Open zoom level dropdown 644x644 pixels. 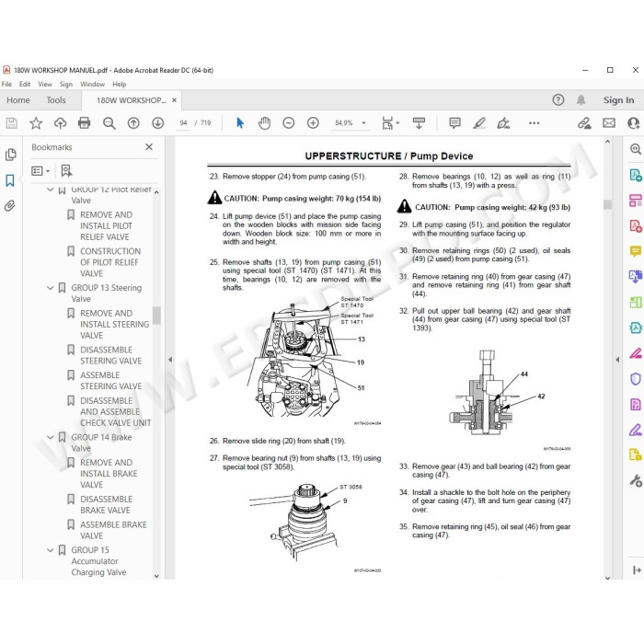pos(363,122)
